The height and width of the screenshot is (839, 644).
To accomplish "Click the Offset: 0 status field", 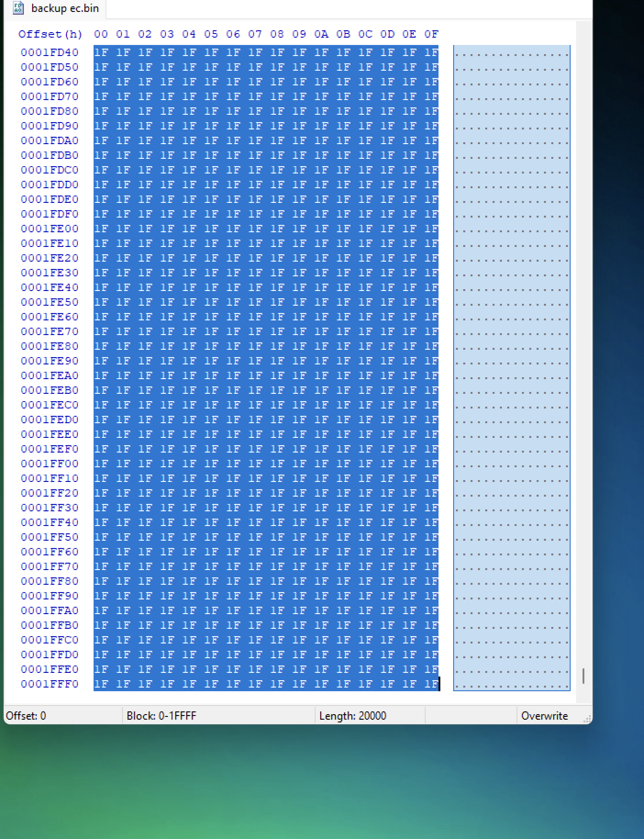I will [x=63, y=716].
